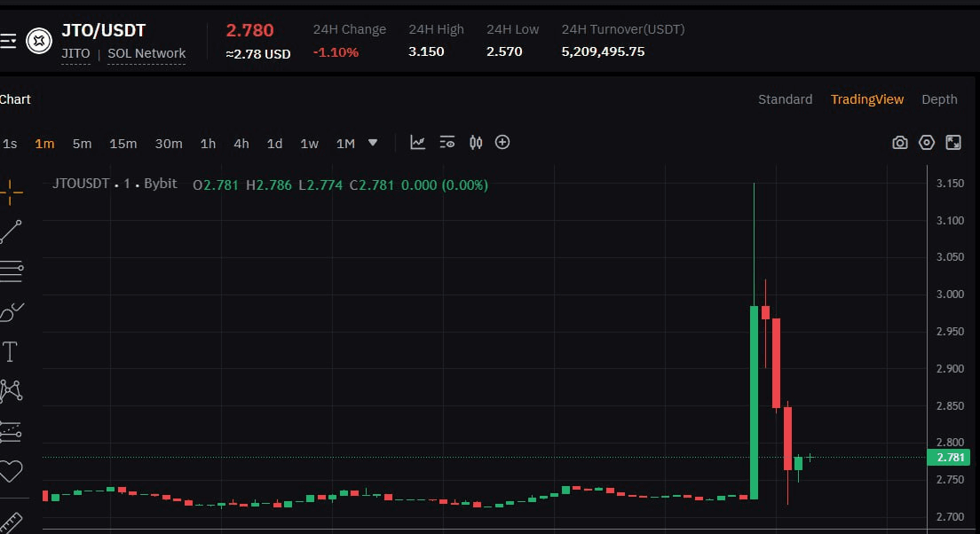Select the crosshair cursor tool
980x534 pixels.
tap(11, 192)
